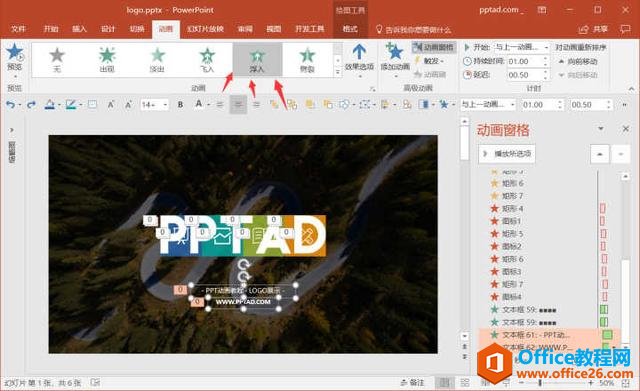640x391 pixels.
Task: Click the move-down arrow button in the animation pane
Action: tap(621, 154)
